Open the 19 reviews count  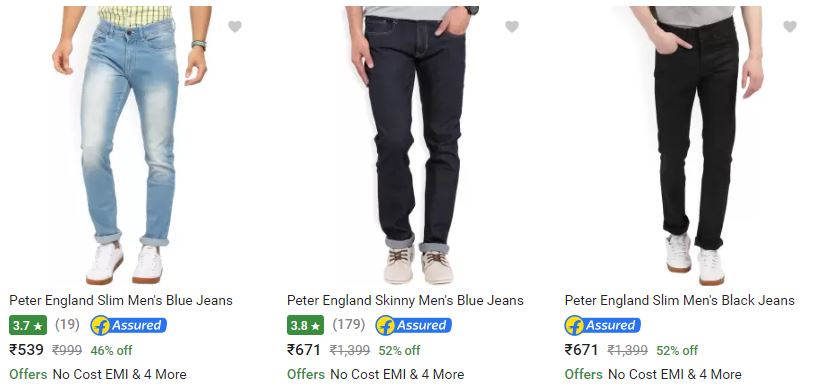coord(67,325)
